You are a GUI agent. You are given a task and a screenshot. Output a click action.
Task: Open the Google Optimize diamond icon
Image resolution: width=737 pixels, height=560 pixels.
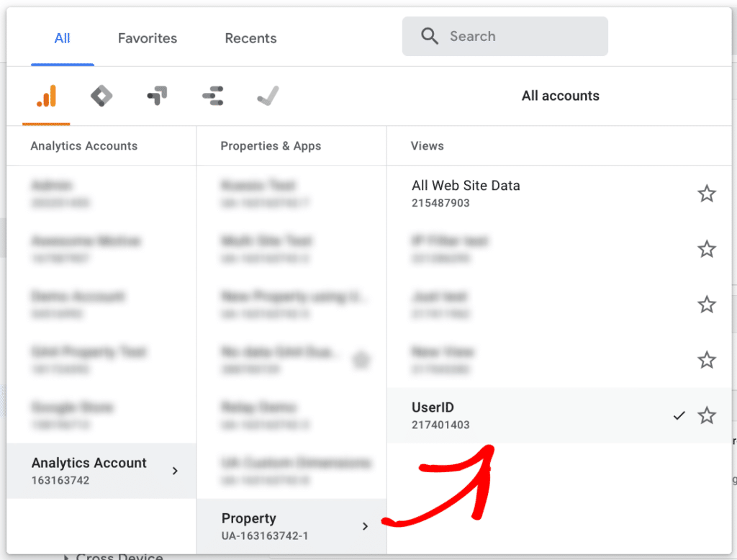(101, 95)
